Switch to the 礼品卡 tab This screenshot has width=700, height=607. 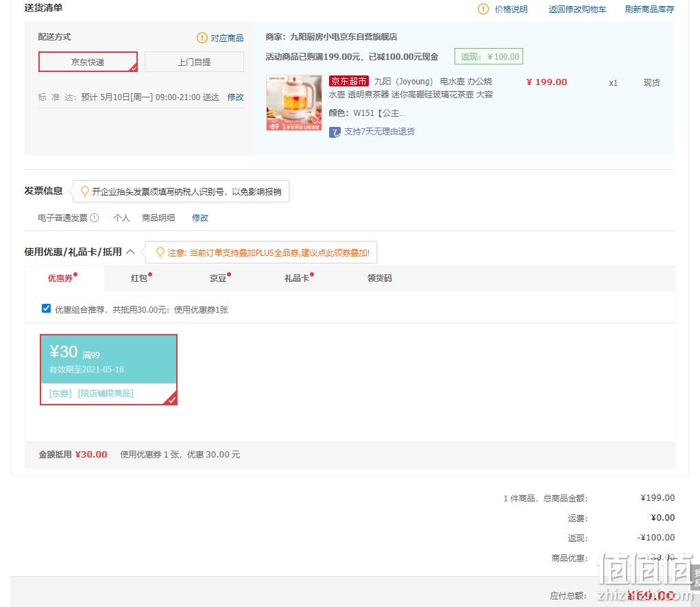tap(297, 278)
